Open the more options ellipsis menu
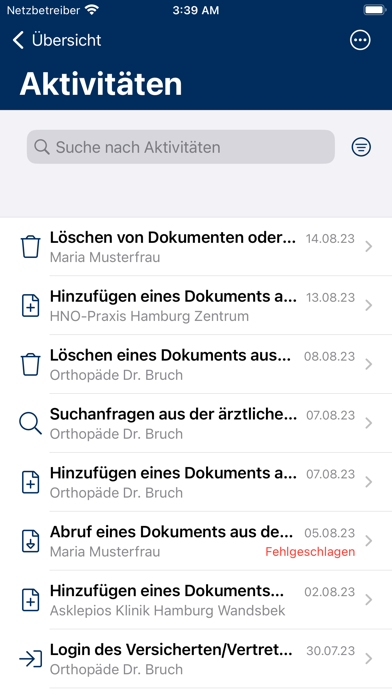The width and height of the screenshot is (392, 696). tap(360, 40)
